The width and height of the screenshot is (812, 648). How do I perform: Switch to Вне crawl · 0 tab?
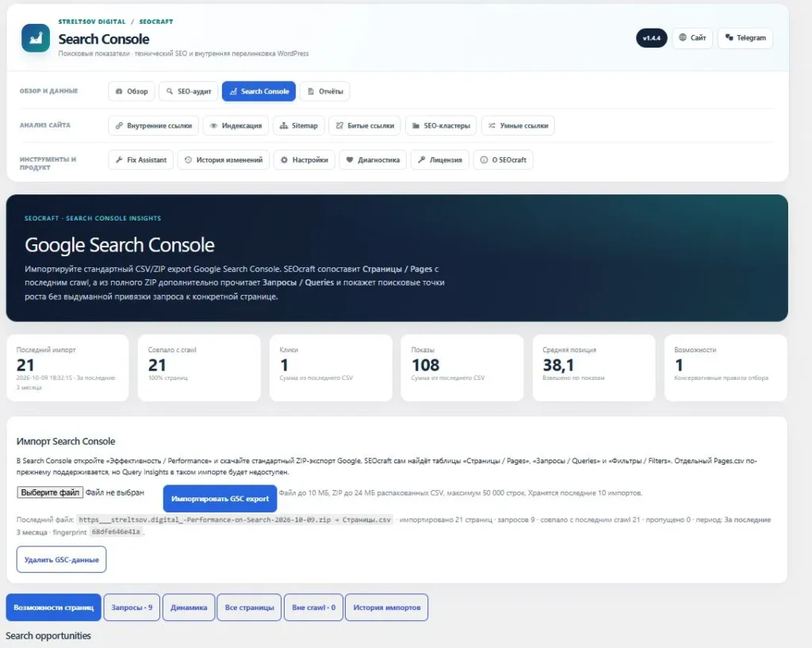coord(313,607)
